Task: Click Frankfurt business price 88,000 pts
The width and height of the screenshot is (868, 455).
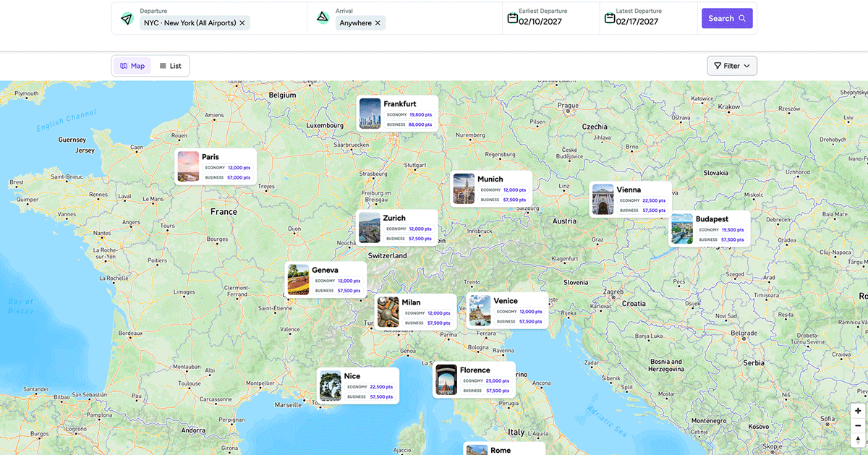Action: pos(421,124)
